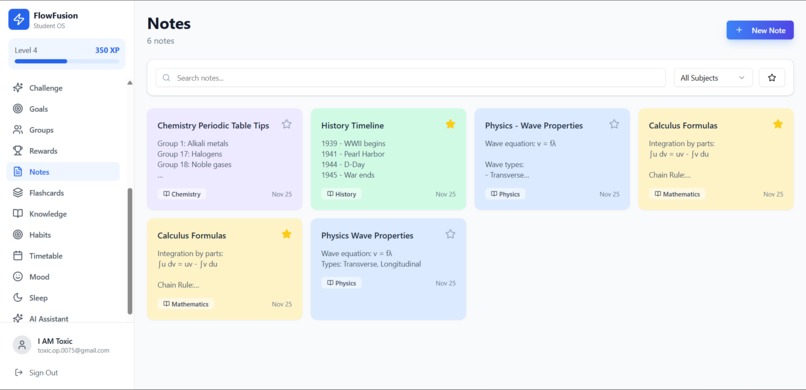Click the Physics tag on Physics - Wave Properties
This screenshot has width=806, height=390.
tap(505, 194)
